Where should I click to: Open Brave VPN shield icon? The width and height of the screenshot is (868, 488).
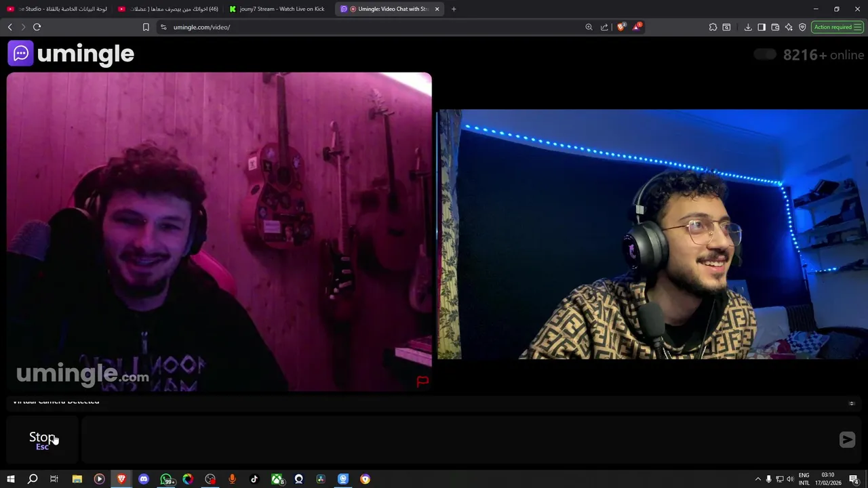coord(802,27)
